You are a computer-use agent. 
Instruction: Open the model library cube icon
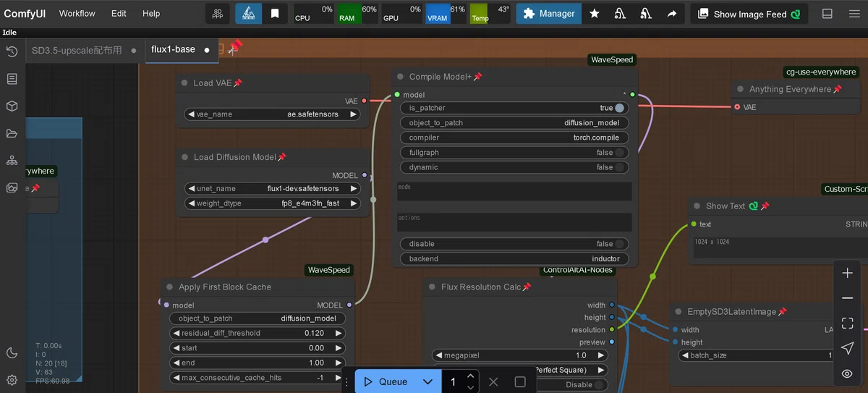[12, 106]
